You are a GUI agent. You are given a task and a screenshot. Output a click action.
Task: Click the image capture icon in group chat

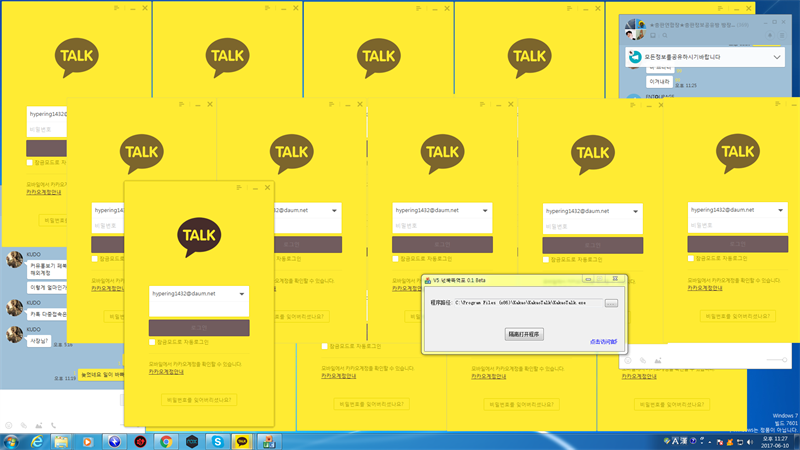[658, 360]
